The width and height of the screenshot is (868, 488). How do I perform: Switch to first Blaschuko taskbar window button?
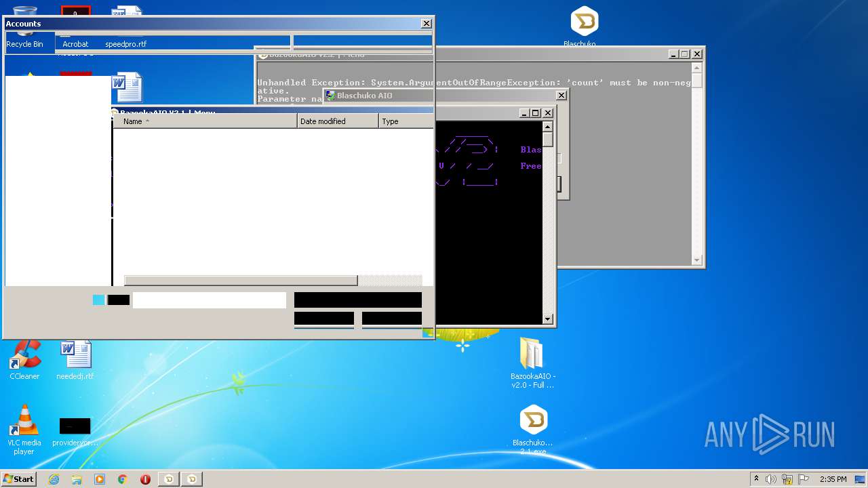click(169, 479)
